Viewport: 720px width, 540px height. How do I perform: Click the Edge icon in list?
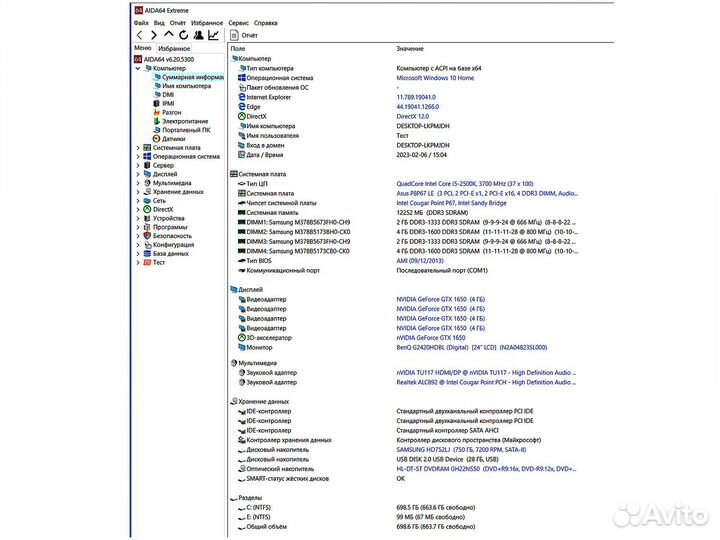(x=242, y=107)
